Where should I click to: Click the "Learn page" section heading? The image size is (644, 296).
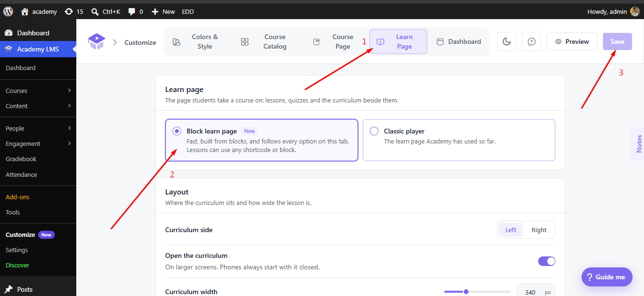184,89
